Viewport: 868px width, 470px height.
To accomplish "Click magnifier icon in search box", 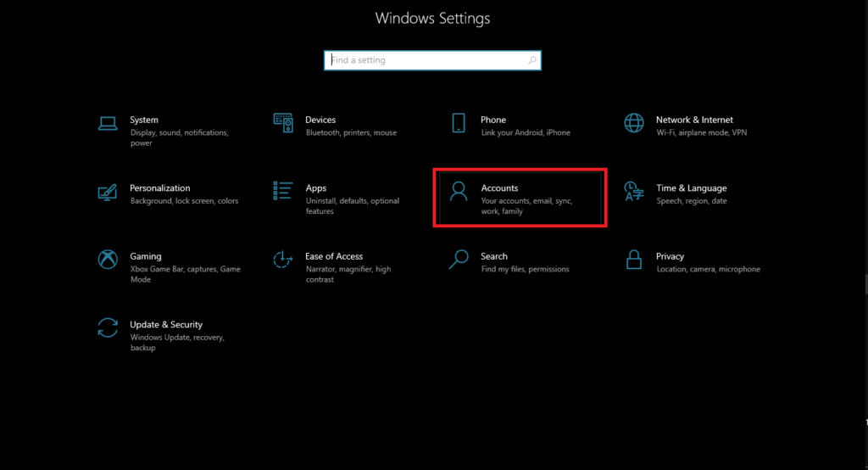I will (x=532, y=60).
